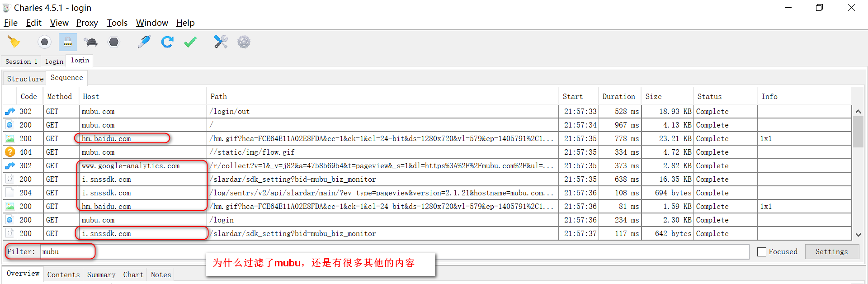Click the redirect icon of the google-analytics row
Viewport: 868px width, 284px height.
[x=9, y=166]
